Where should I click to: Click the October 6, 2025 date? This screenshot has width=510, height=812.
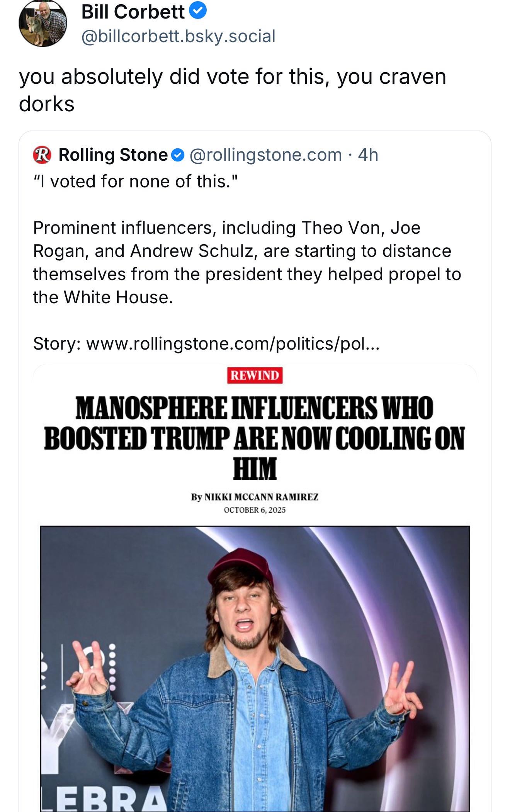255,510
